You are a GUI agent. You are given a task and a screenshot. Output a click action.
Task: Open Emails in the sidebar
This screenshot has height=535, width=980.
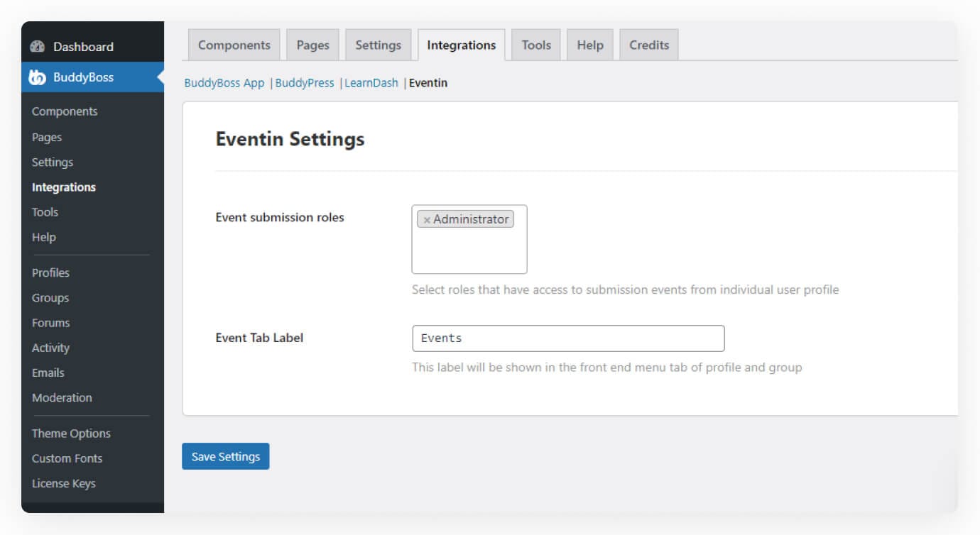(48, 373)
